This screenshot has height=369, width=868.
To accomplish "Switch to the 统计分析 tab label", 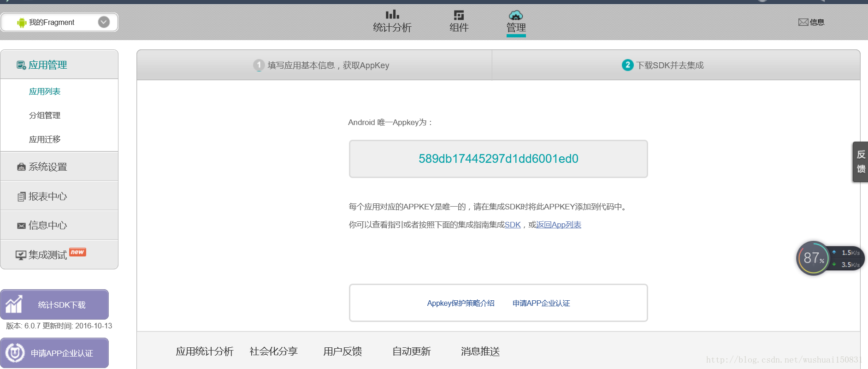I will click(392, 28).
